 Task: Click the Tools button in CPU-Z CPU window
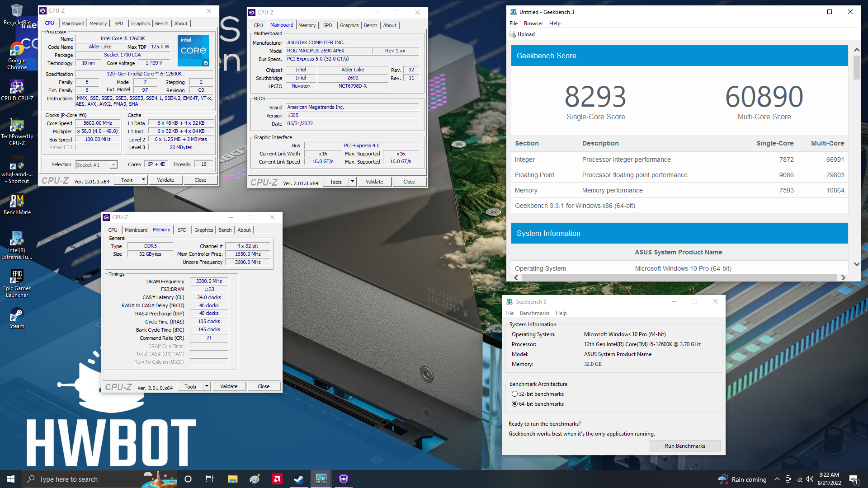click(x=127, y=180)
